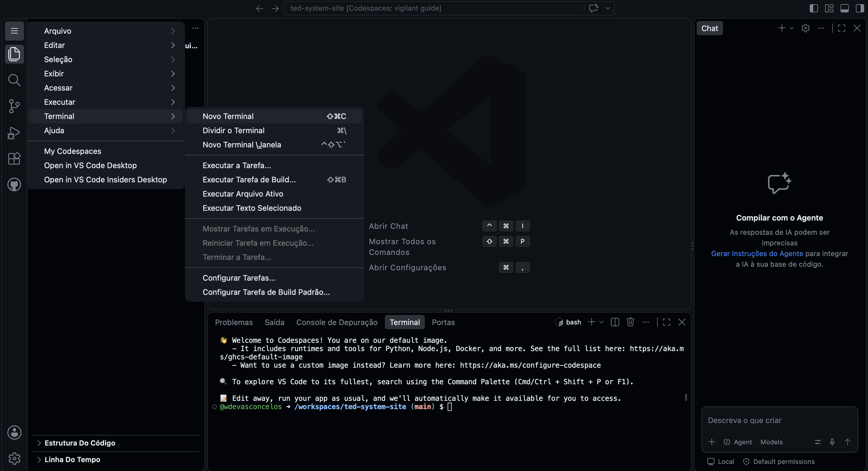Open the Models picker in chat
The width and height of the screenshot is (868, 471).
772,442
